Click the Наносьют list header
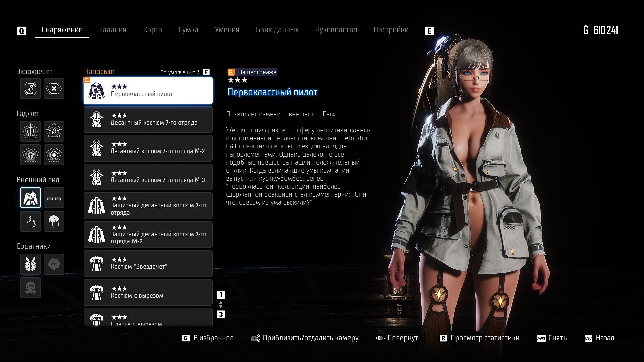644x362 pixels. click(100, 71)
